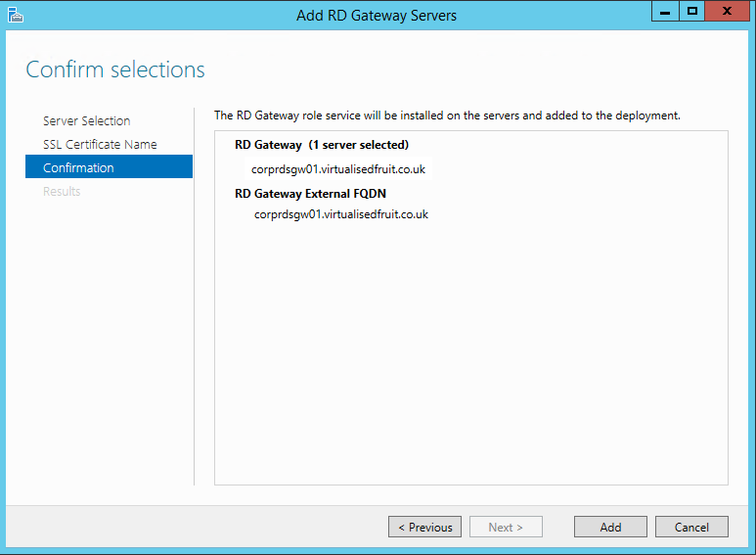Screen dimensions: 756x555
Task: Cancel the Add RD Gateway wizard
Action: click(x=691, y=527)
